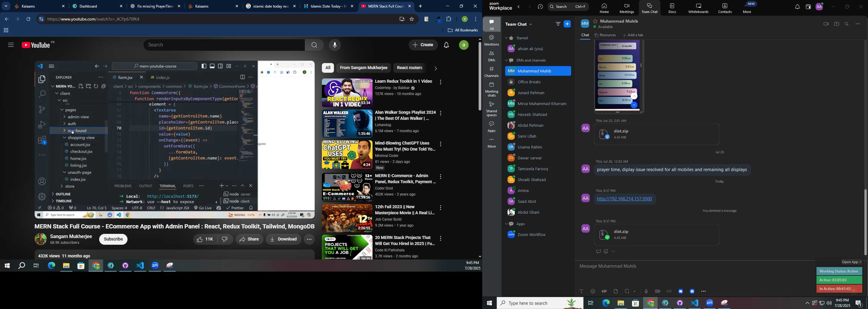Open Mentions section in Zoom sidebar
868x309 pixels.
[x=492, y=40]
